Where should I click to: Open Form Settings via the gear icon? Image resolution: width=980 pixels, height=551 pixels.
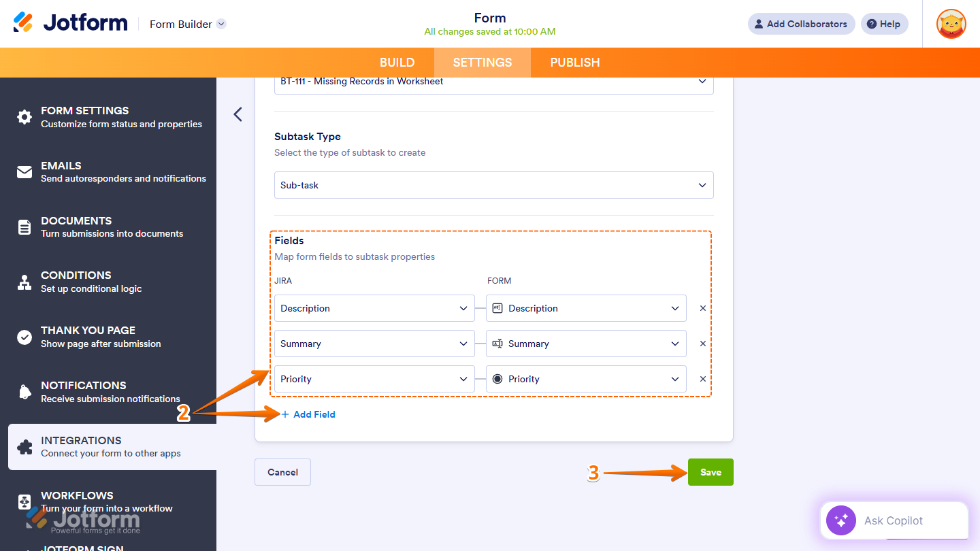pos(24,116)
